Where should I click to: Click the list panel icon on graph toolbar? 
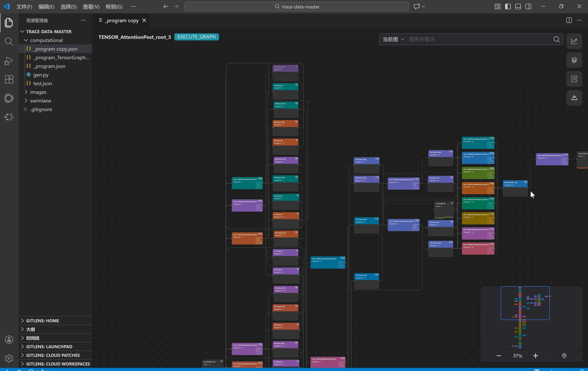coord(574,79)
